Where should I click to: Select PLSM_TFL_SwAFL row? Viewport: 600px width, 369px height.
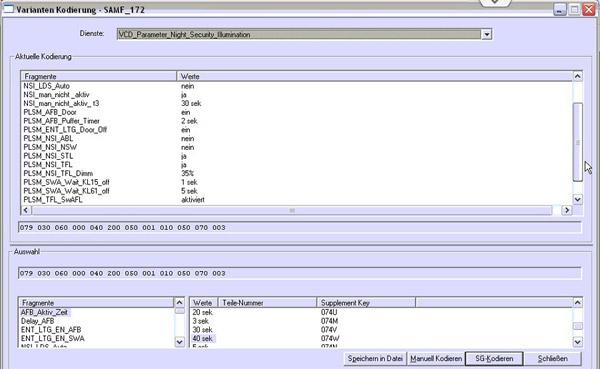click(x=52, y=200)
